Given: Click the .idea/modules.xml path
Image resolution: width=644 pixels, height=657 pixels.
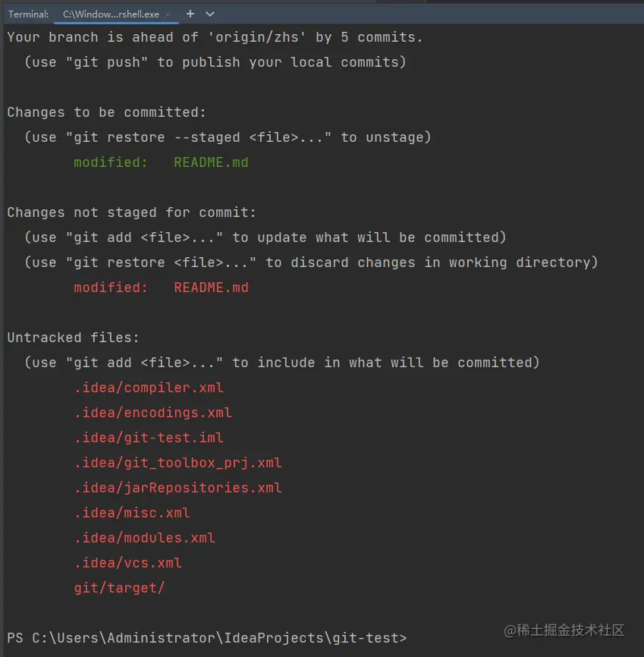Looking at the screenshot, I should click(x=144, y=538).
